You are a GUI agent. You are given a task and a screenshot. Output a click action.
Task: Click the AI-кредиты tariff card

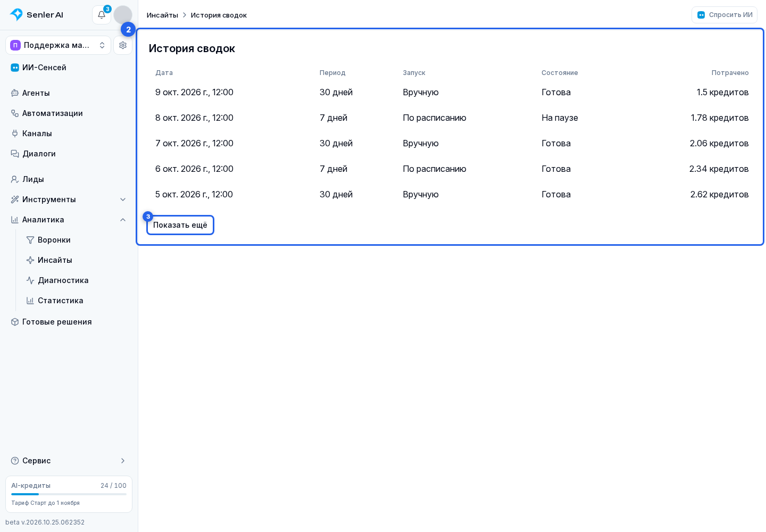(x=69, y=494)
